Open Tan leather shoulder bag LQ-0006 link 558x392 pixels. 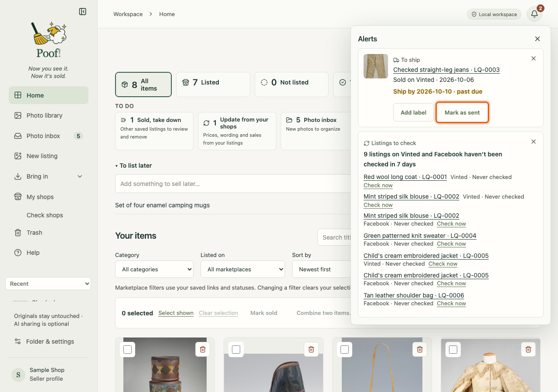(414, 295)
